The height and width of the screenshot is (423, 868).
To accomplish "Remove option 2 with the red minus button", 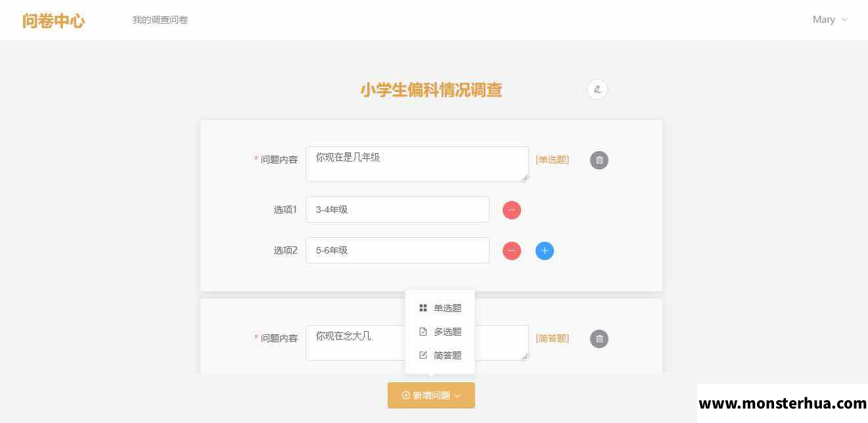I will [512, 251].
